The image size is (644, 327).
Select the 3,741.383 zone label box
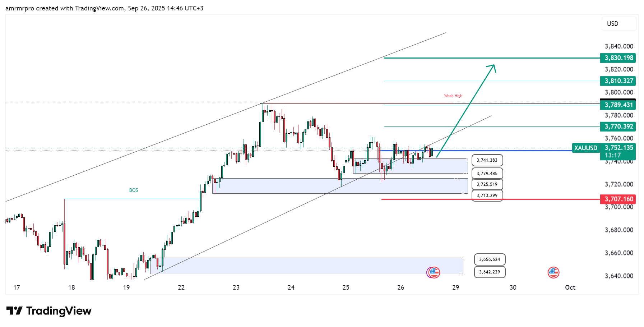[x=487, y=160]
